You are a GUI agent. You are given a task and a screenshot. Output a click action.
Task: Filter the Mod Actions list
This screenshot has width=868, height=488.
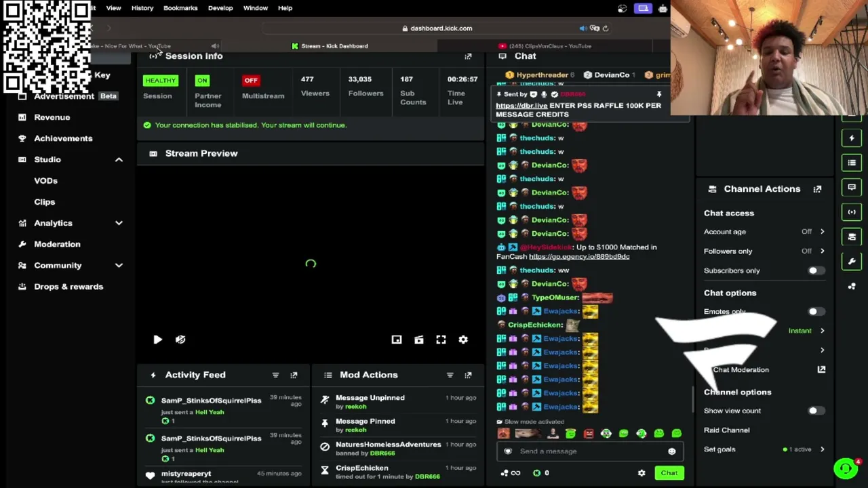[450, 375]
